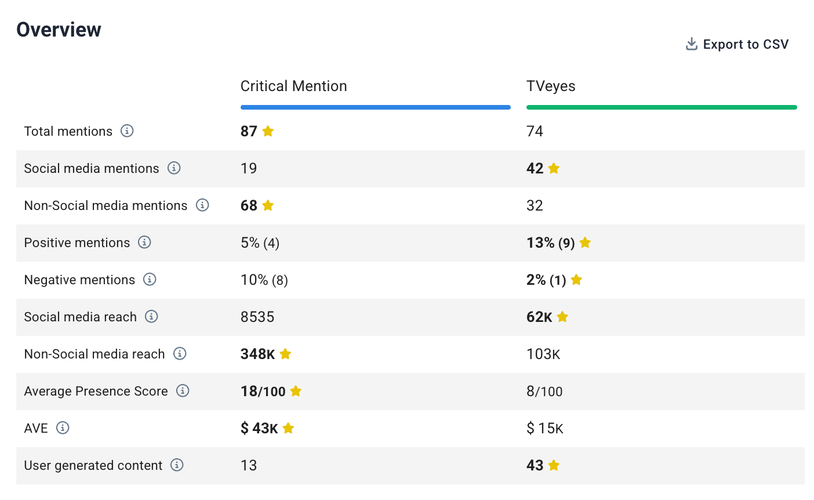Select the Critical Mention column header
Viewport: 814px width, 500px height.
click(x=293, y=86)
